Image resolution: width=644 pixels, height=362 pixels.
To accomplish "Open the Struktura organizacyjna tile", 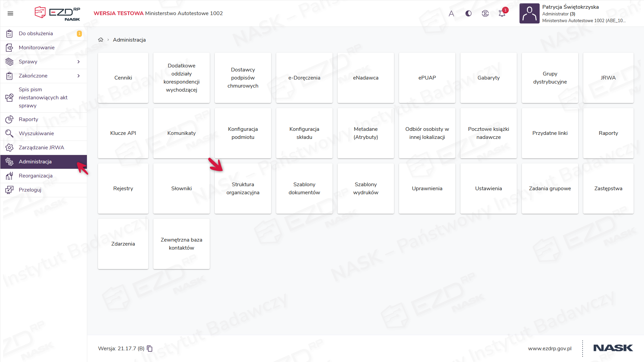I will click(x=243, y=189).
